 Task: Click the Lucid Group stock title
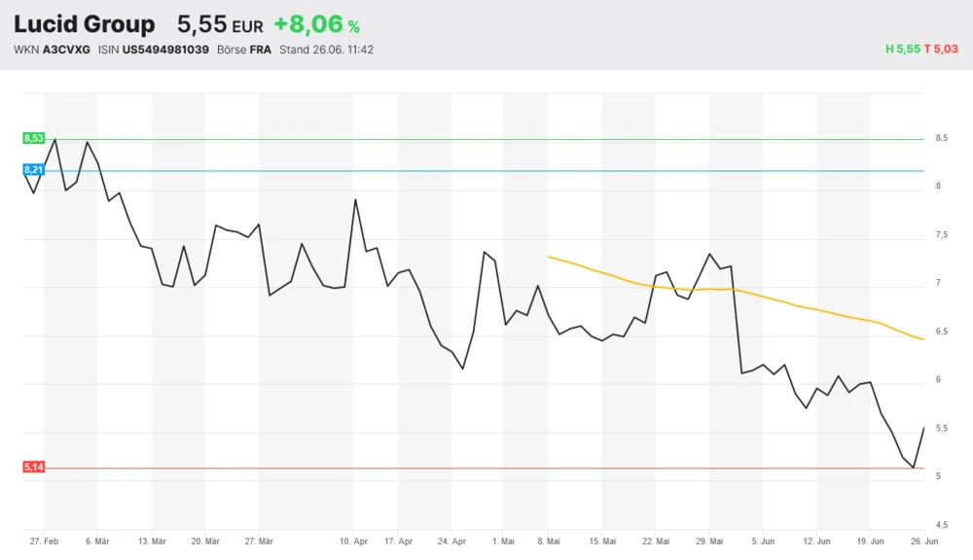[x=85, y=24]
